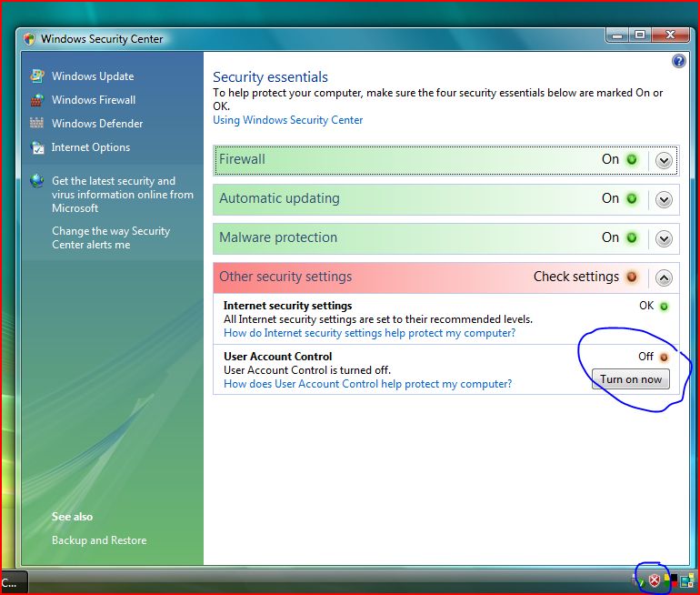The image size is (700, 595).
Task: Minimize the Windows Security Center window
Action: tap(617, 35)
